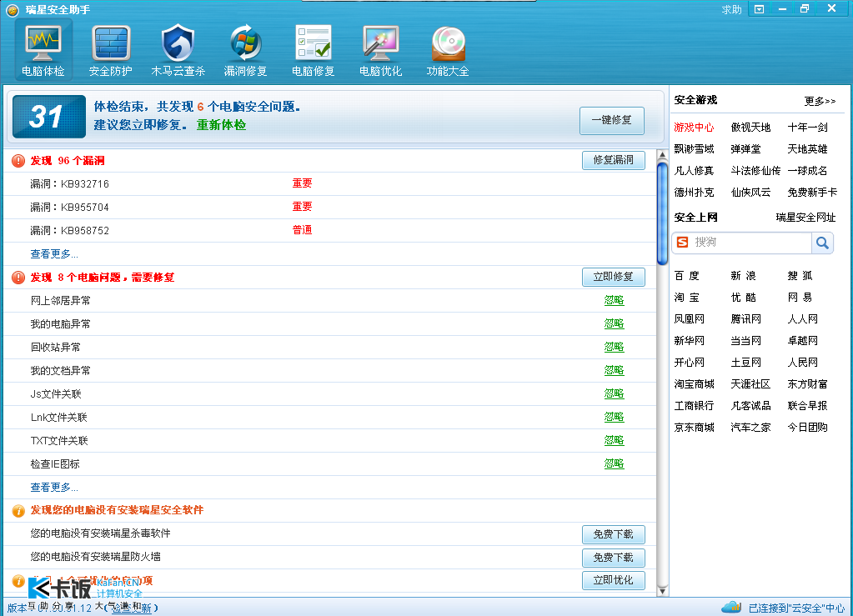The height and width of the screenshot is (616, 853).
Task: Open the 百度 site link
Action: [686, 276]
